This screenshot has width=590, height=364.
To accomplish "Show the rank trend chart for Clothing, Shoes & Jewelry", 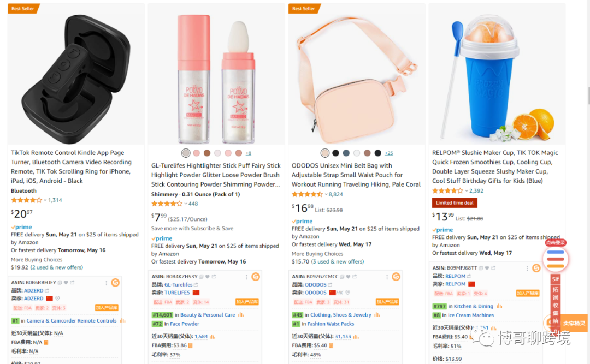I will [x=377, y=315].
